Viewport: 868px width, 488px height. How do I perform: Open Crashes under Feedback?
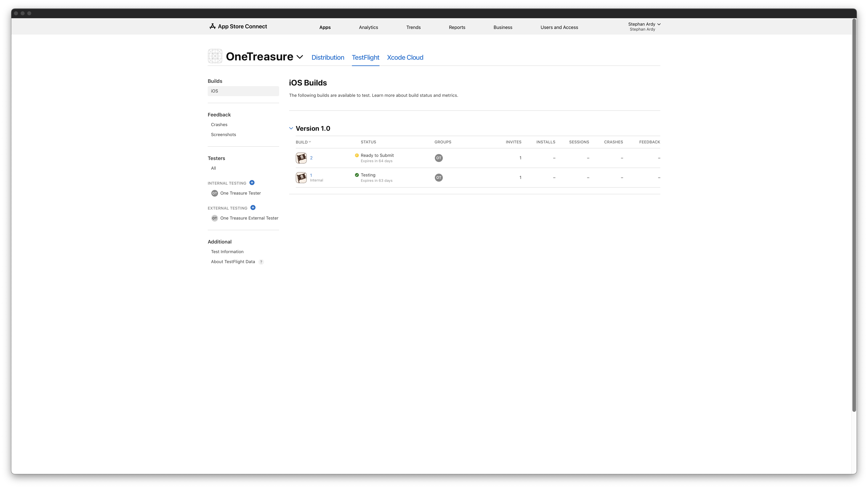pyautogui.click(x=219, y=125)
